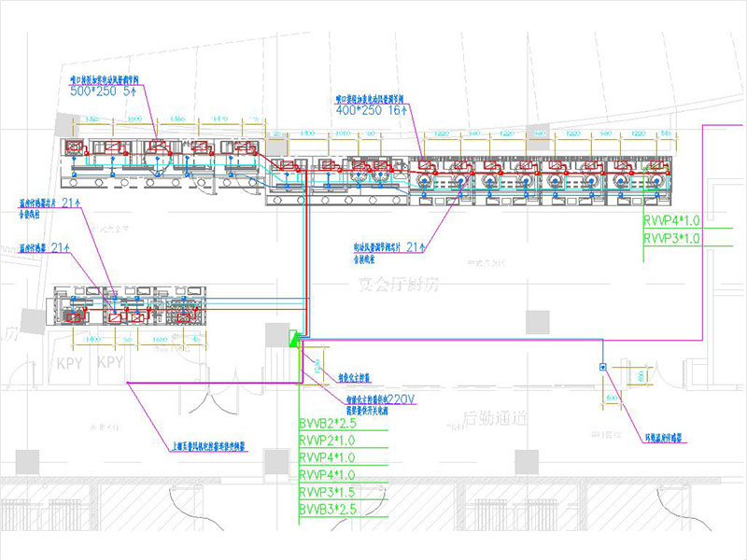Select the leftmost red unit in top row
The height and width of the screenshot is (560, 747).
pyautogui.click(x=75, y=147)
